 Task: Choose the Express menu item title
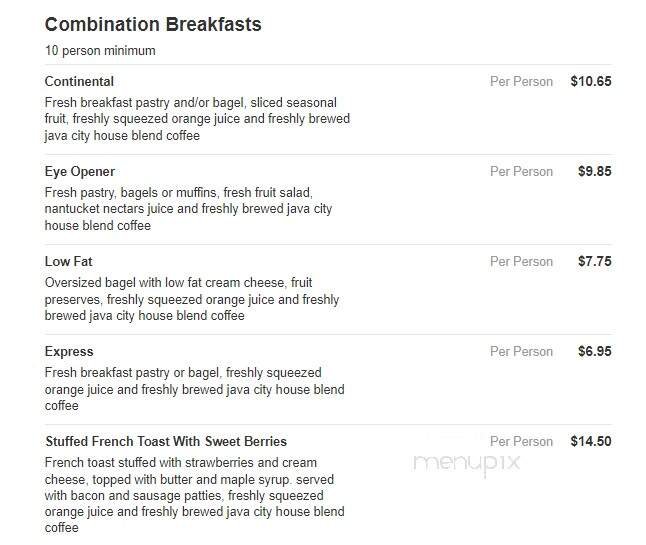(69, 352)
